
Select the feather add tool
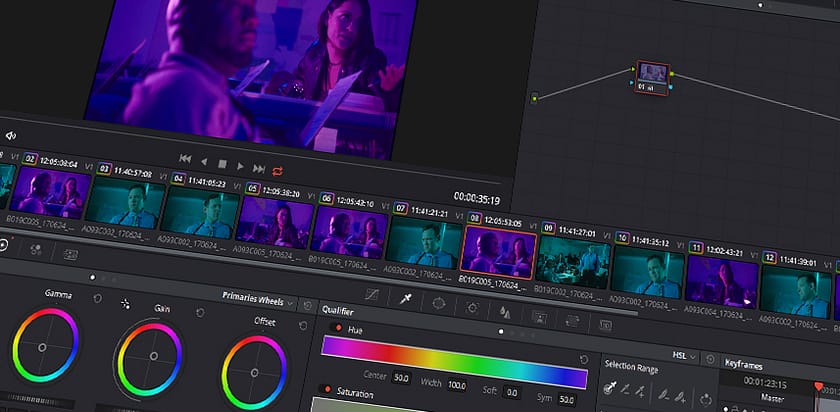tap(680, 397)
